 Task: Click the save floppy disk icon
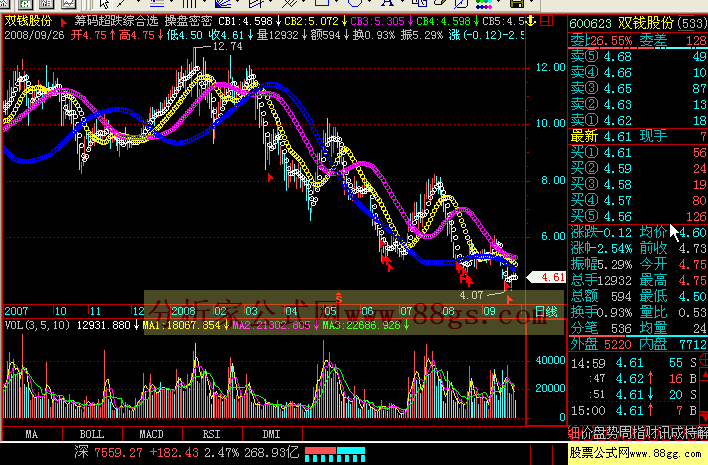[x=517, y=4]
